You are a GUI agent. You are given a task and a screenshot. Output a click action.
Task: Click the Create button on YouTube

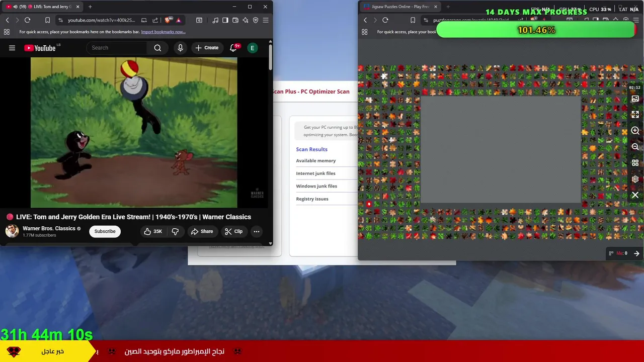coord(207,48)
